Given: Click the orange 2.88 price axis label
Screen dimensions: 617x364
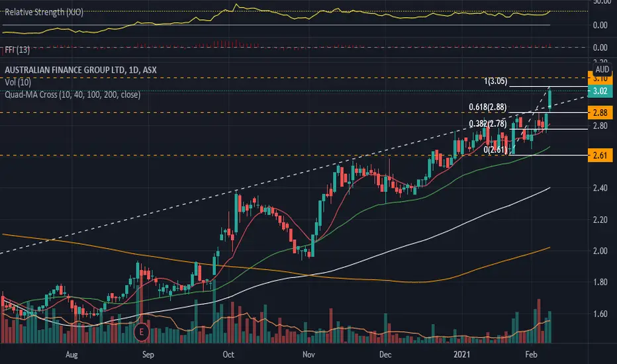Looking at the screenshot, I should tap(600, 113).
